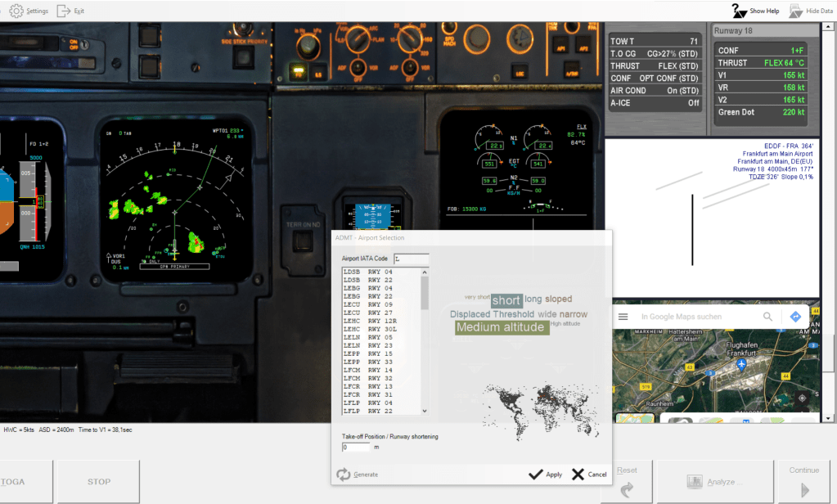Image resolution: width=837 pixels, height=504 pixels.
Task: Open Settings via the gear icon
Action: tap(16, 11)
